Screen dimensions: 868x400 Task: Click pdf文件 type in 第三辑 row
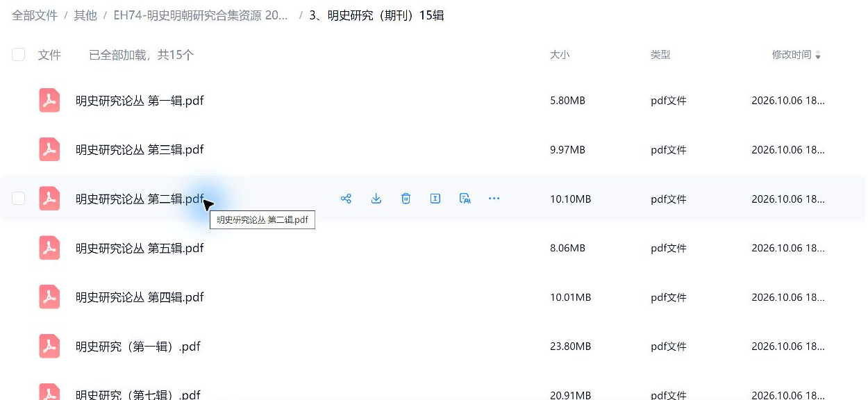click(x=669, y=149)
